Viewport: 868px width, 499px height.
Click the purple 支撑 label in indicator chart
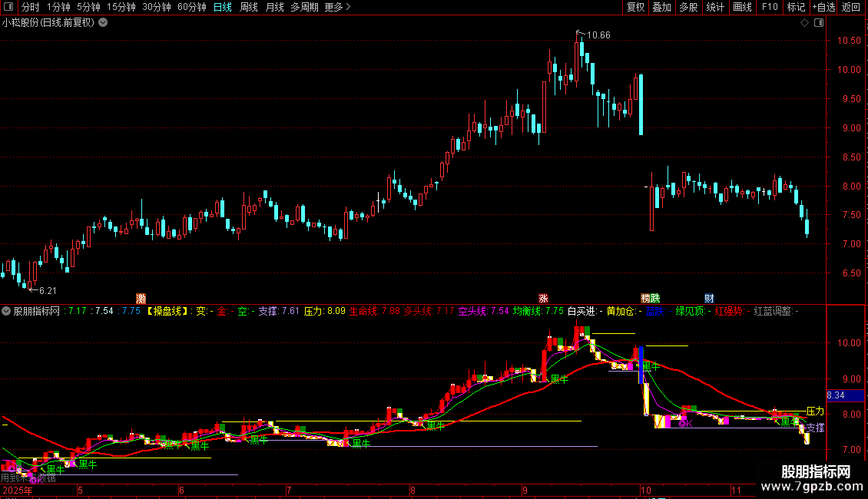816,428
